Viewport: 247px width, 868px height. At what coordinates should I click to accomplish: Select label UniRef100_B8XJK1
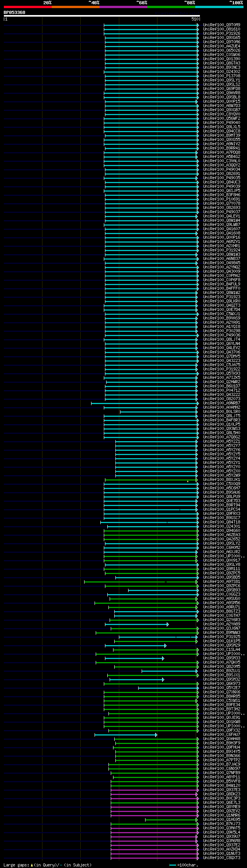click(x=222, y=480)
